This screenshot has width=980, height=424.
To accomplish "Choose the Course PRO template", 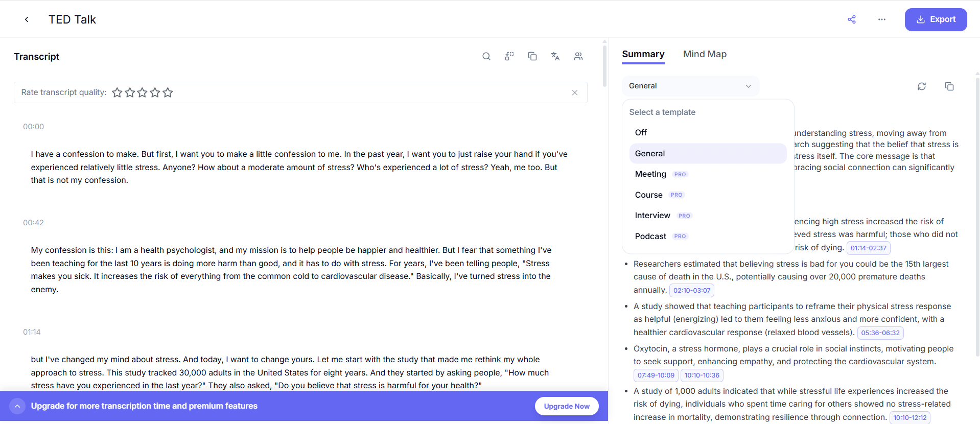I will [x=708, y=195].
